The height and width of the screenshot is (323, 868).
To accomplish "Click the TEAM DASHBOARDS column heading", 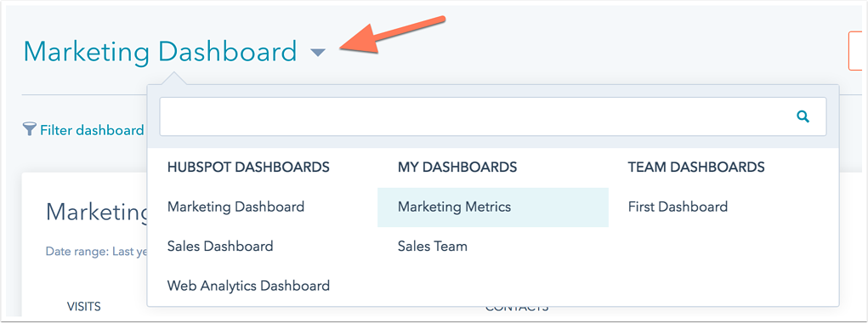I will (x=696, y=167).
